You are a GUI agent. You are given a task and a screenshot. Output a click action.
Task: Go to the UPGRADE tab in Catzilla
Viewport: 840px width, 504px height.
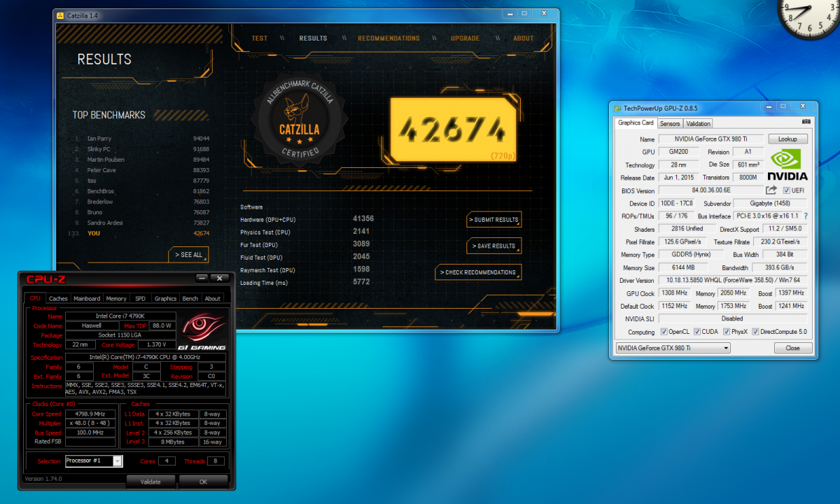[465, 38]
